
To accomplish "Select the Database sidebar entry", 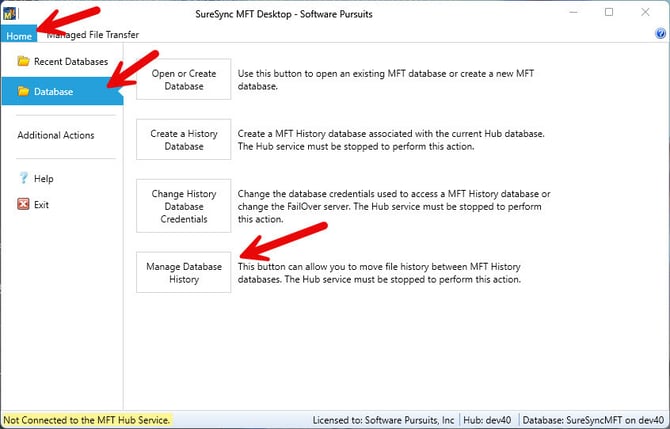I will (x=62, y=91).
